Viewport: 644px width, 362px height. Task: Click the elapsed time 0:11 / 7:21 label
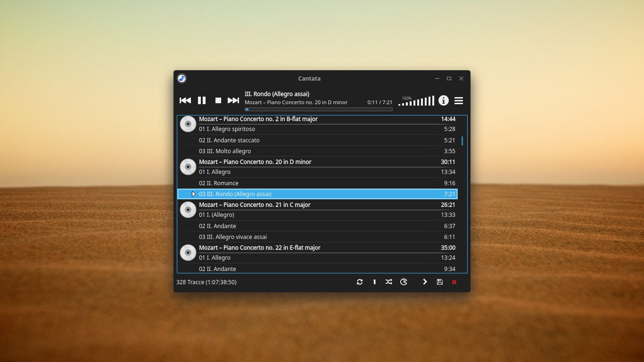pos(380,102)
